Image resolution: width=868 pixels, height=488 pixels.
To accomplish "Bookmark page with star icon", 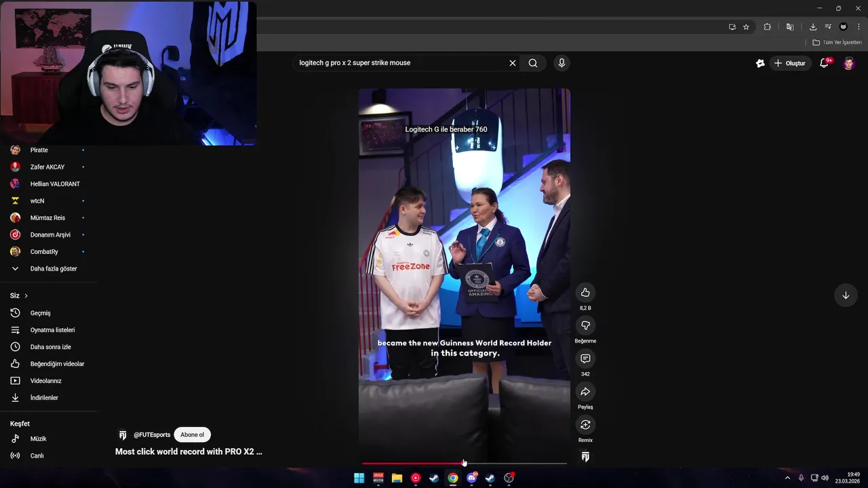I will click(x=746, y=27).
